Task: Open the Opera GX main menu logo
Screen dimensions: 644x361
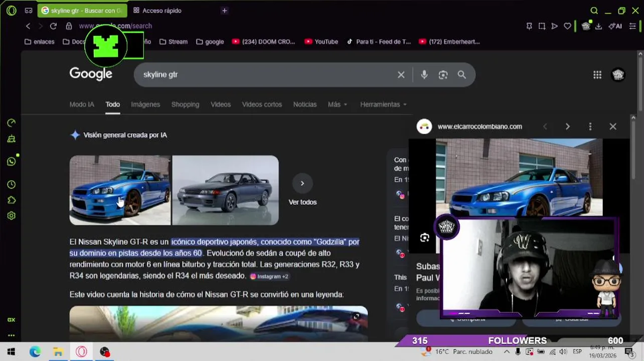Action: [11, 11]
